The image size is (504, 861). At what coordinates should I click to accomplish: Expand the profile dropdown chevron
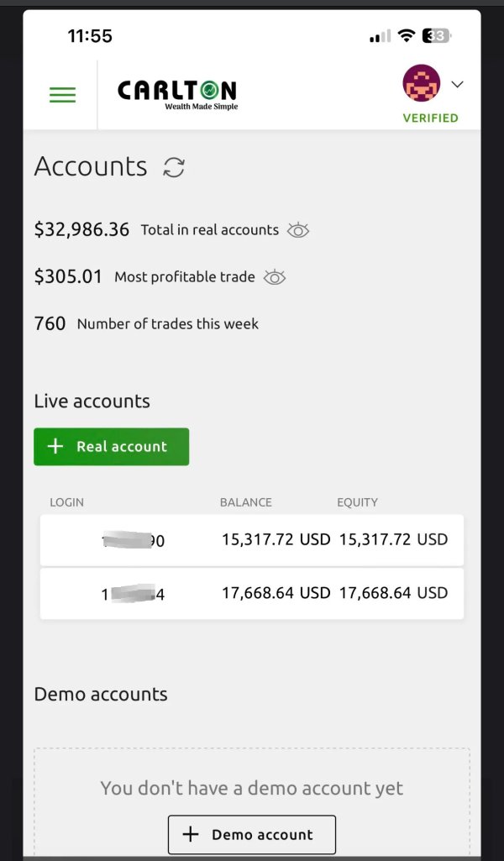(x=457, y=84)
